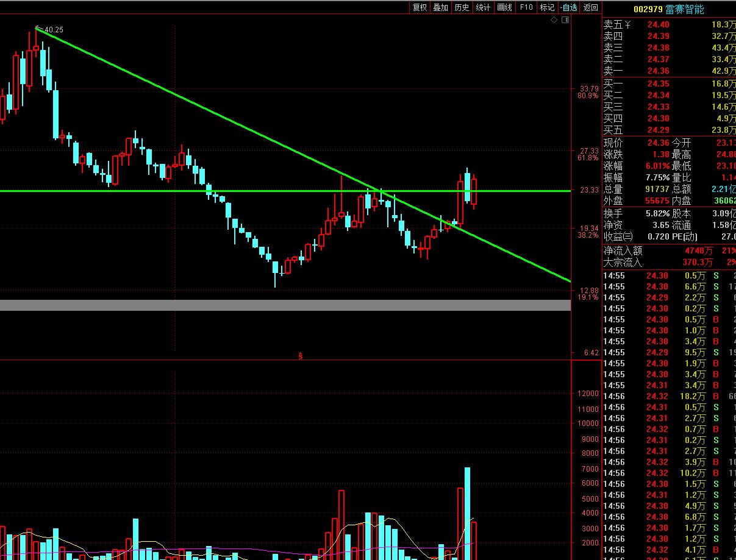Open the 历史 history view
736x560 pixels.
point(462,7)
